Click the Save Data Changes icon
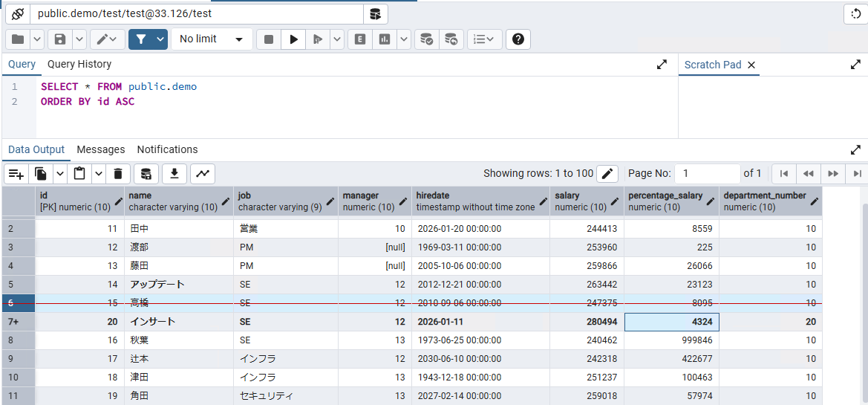The height and width of the screenshot is (405, 868). coord(146,174)
